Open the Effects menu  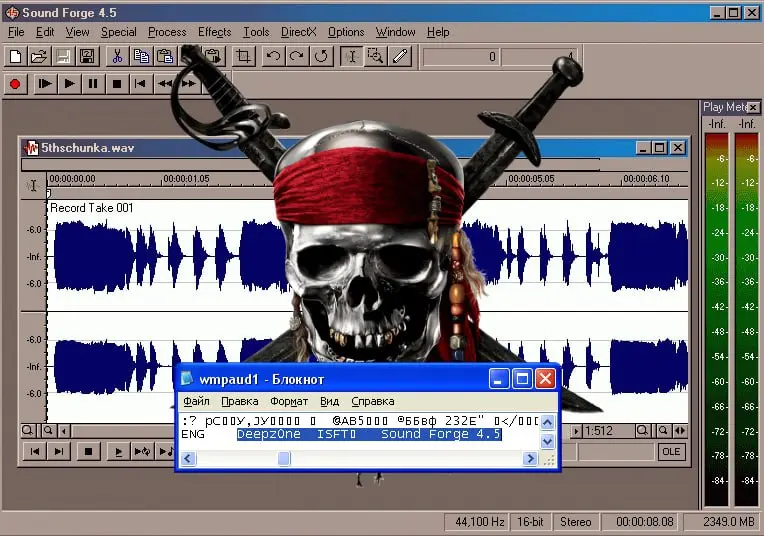click(214, 32)
